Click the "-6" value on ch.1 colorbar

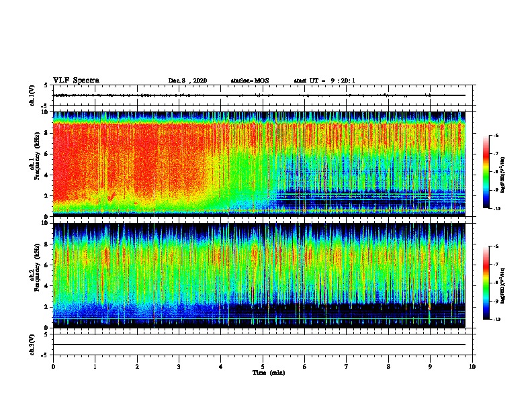coord(496,135)
